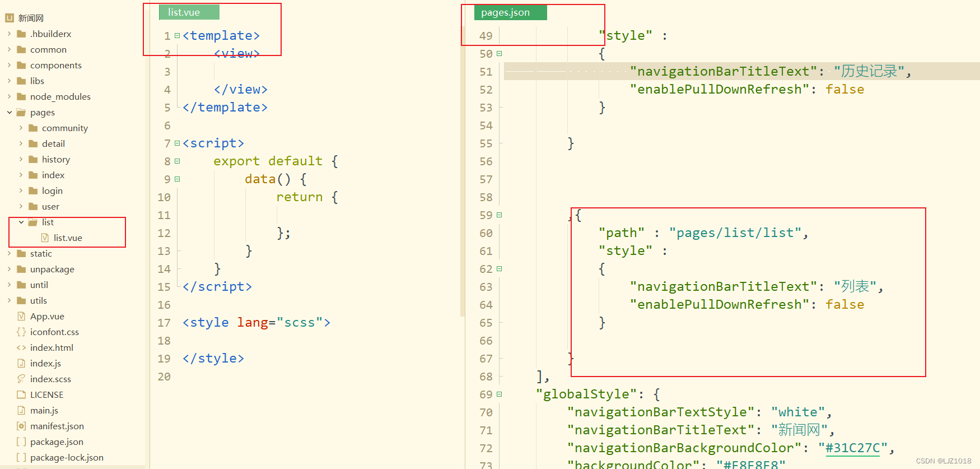Collapse the list folder arrow
The height and width of the screenshot is (469, 980).
click(x=21, y=222)
